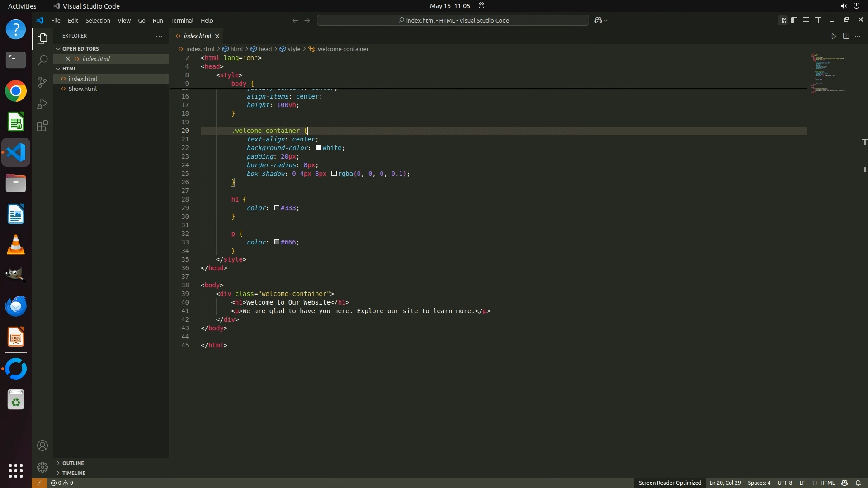Screen dimensions: 868x488
Task: Click the white background-color swatch
Action: (319, 148)
